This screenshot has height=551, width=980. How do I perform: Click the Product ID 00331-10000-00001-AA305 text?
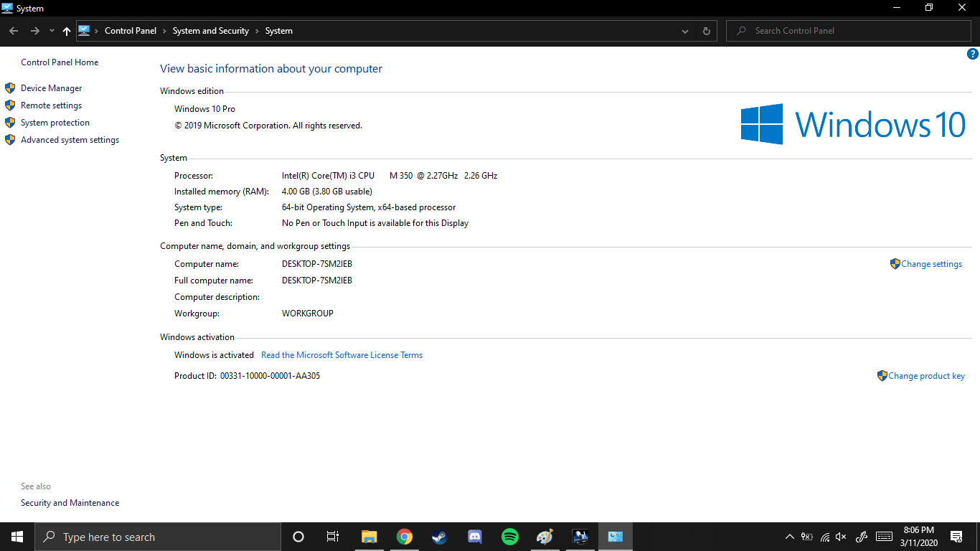pos(270,376)
